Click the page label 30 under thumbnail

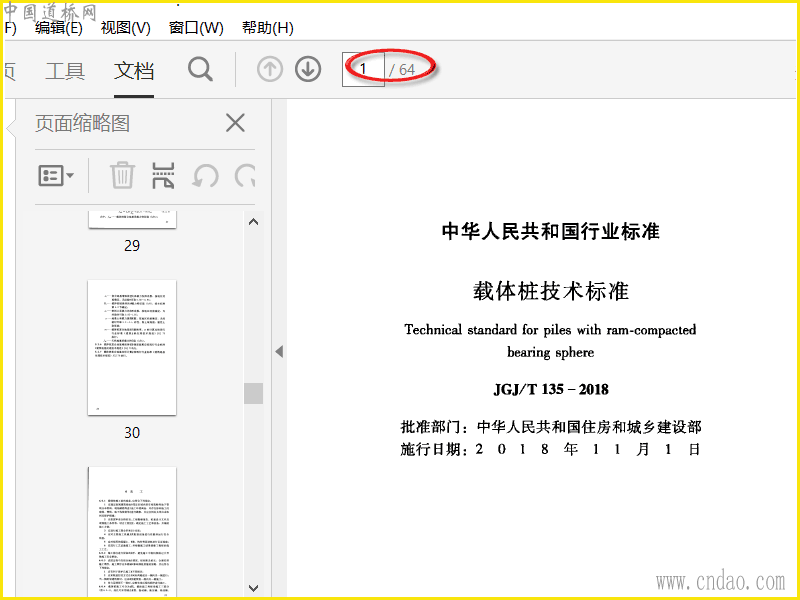[x=132, y=433]
